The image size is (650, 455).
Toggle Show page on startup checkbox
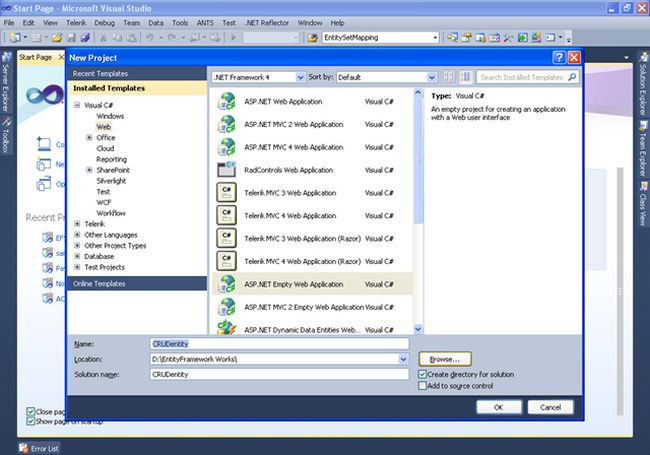(x=30, y=421)
